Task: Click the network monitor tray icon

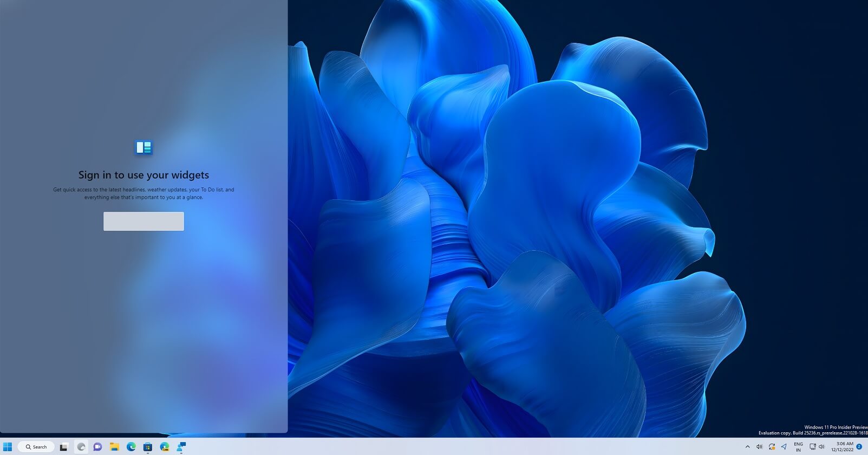Action: (812, 447)
